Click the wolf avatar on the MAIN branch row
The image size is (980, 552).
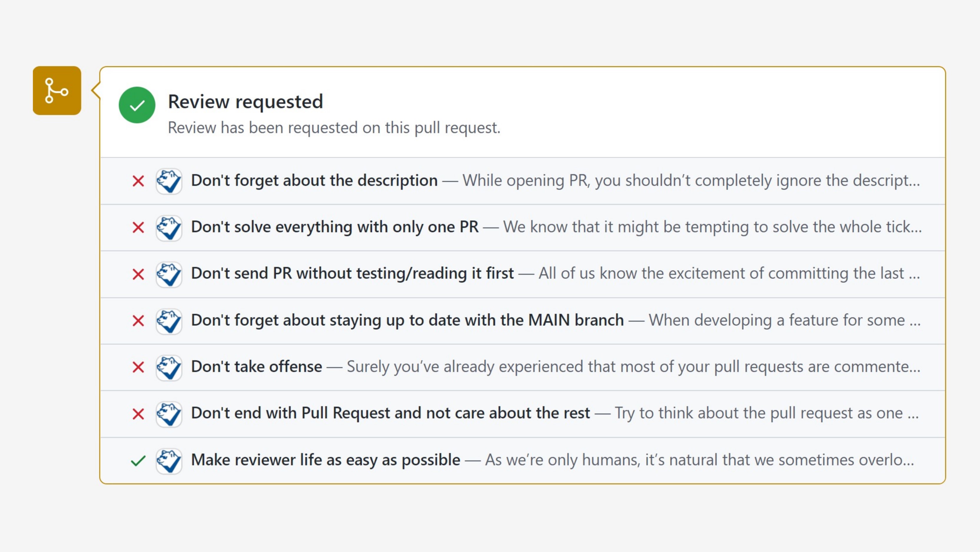tap(169, 320)
